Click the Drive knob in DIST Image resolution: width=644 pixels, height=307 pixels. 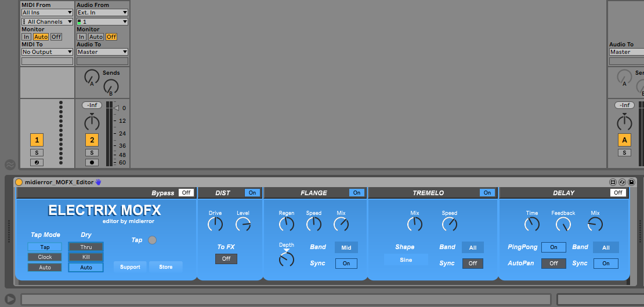(215, 224)
